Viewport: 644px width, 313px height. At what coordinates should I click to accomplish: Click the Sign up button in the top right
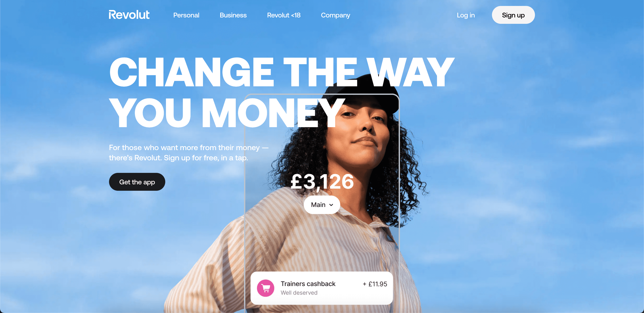(513, 15)
